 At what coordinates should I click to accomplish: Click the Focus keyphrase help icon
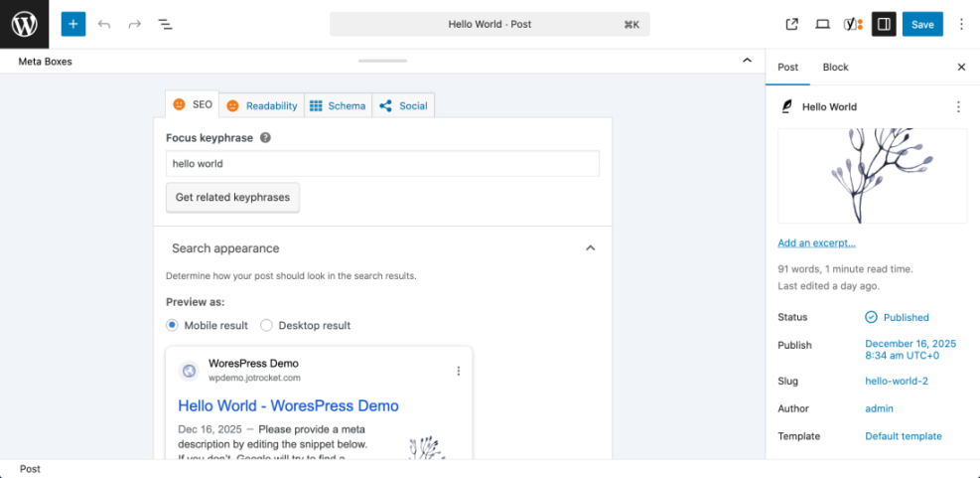pos(265,138)
